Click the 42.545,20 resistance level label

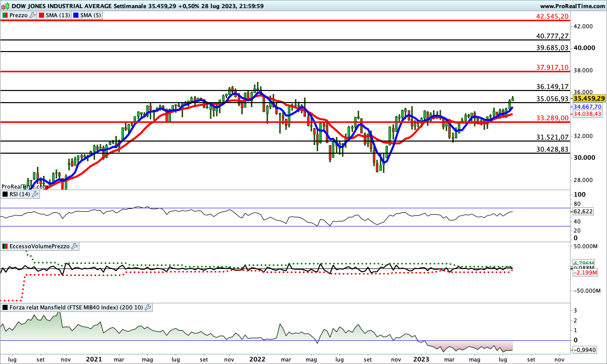coord(553,16)
